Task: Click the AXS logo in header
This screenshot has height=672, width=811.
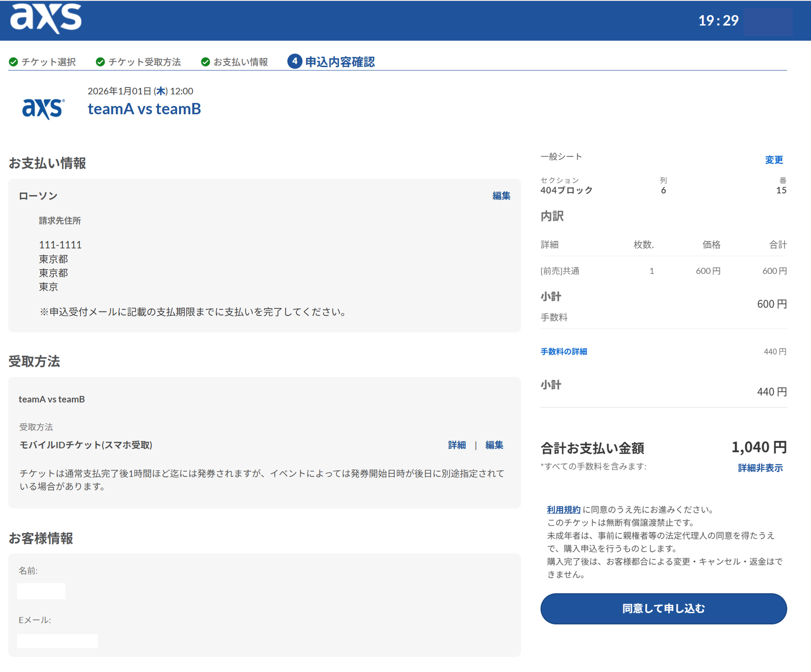Action: tap(46, 18)
